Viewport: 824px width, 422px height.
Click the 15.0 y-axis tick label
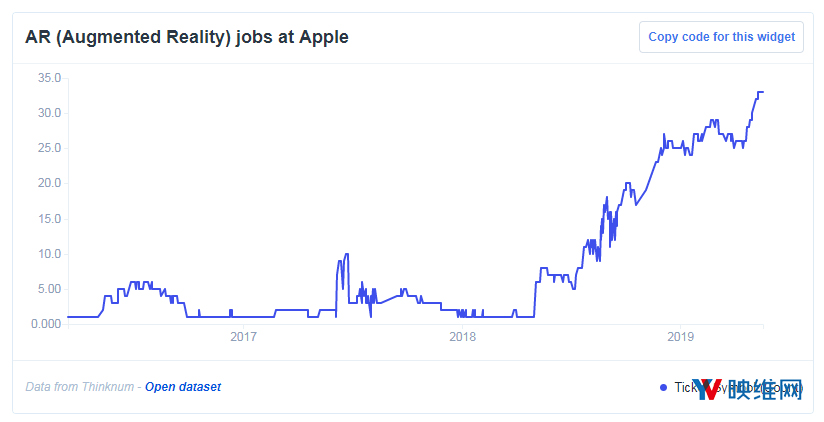[x=49, y=219]
